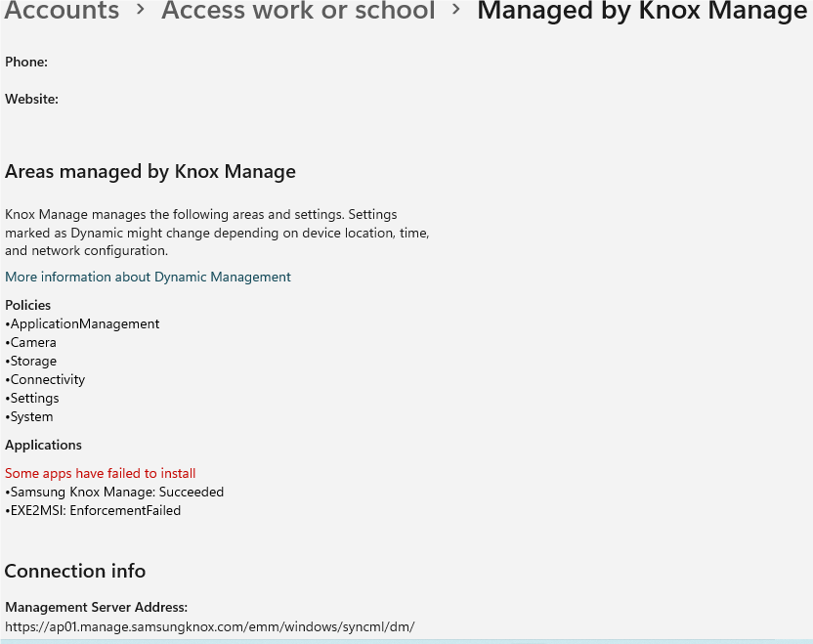
Task: Select the ApplicationManagement policy entry
Action: (82, 323)
